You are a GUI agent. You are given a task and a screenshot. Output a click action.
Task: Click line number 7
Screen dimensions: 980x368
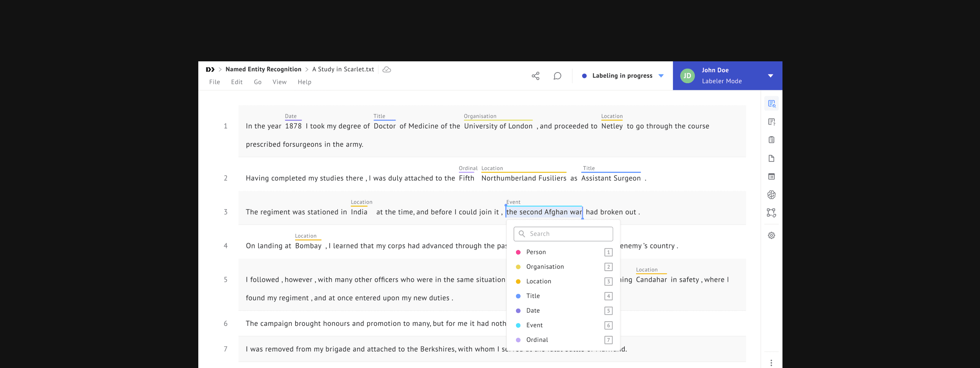[x=225, y=349]
